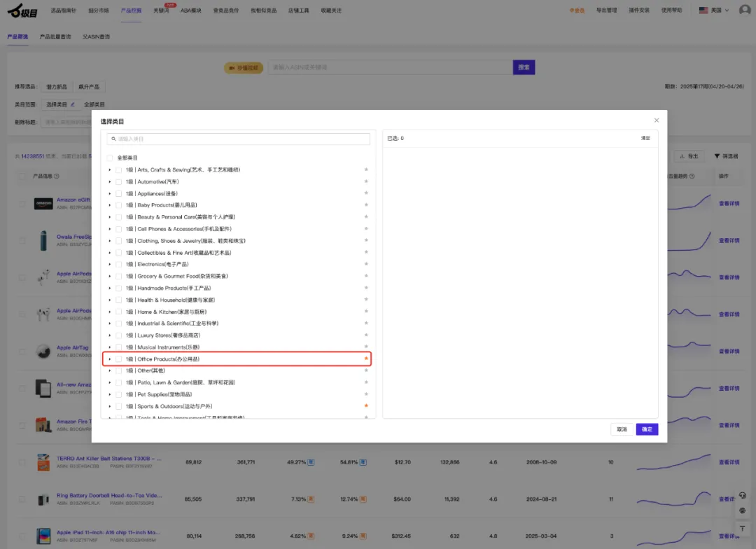
Task: Expand the Clothing, Shoes & Jewelry node
Action: point(110,241)
